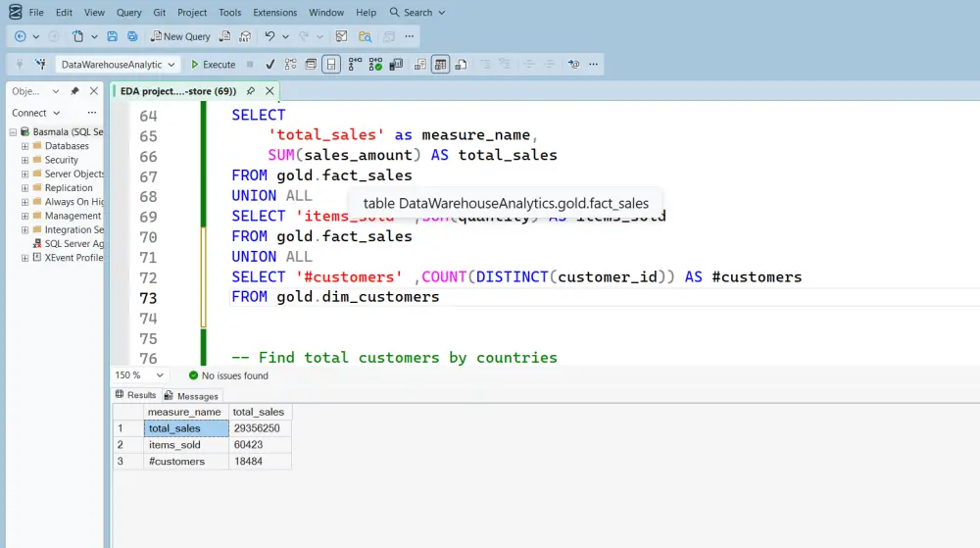Select the SQL Server Agent node

69,244
